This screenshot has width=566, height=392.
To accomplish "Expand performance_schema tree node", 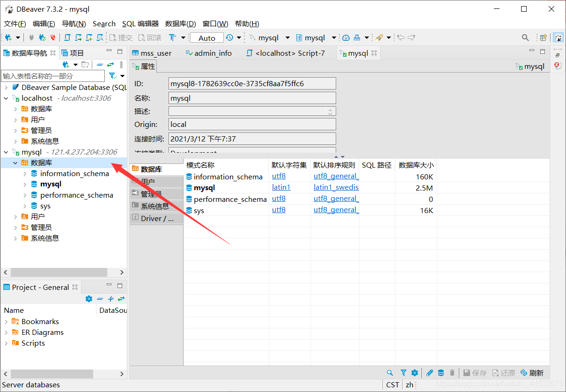I will (x=24, y=195).
